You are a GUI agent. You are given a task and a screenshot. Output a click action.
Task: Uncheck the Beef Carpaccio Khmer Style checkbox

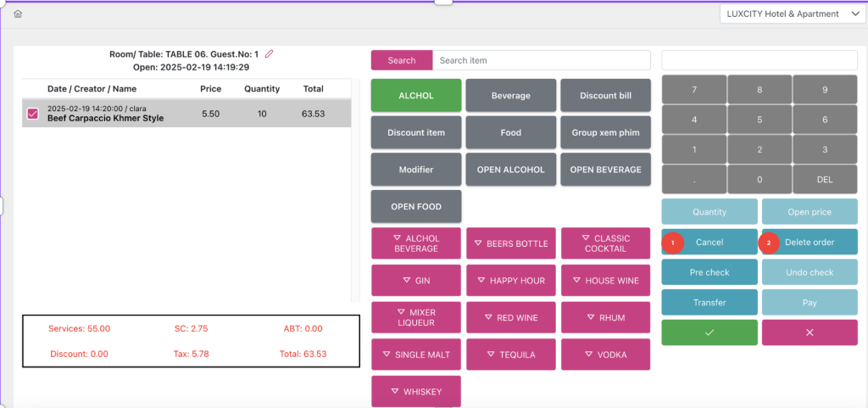click(33, 114)
